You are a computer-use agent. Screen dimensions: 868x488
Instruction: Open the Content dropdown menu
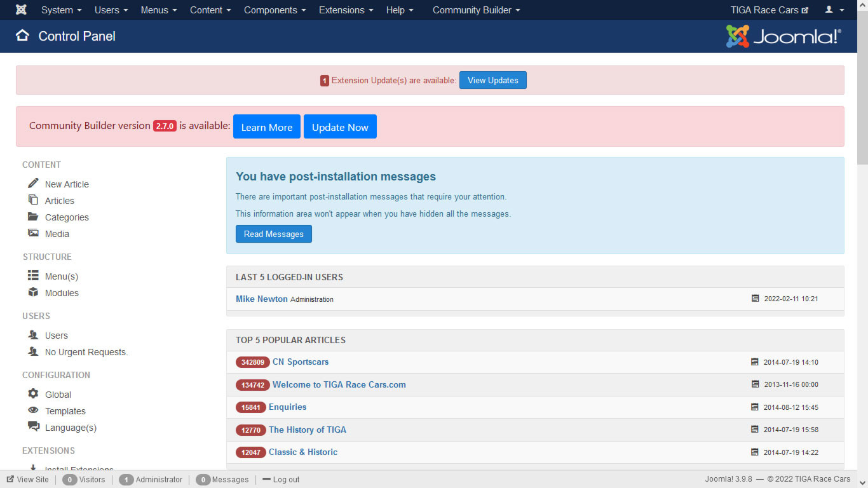210,10
